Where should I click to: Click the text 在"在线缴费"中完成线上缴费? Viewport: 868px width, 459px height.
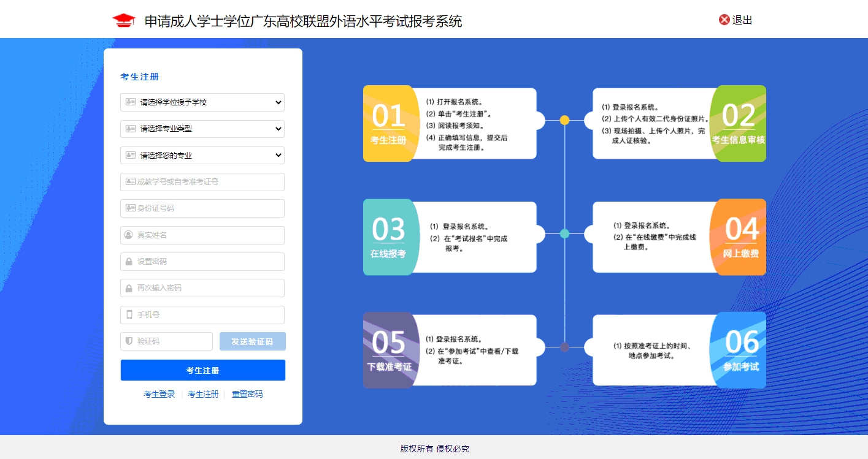point(655,242)
